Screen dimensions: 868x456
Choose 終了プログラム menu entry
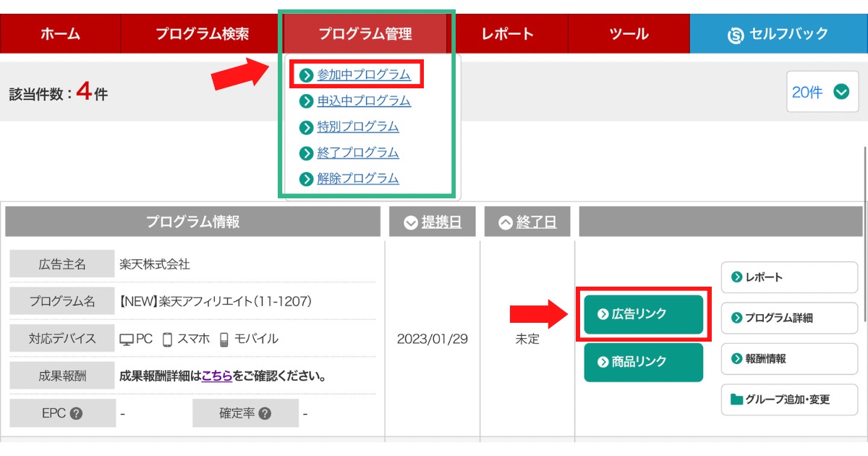click(x=358, y=153)
